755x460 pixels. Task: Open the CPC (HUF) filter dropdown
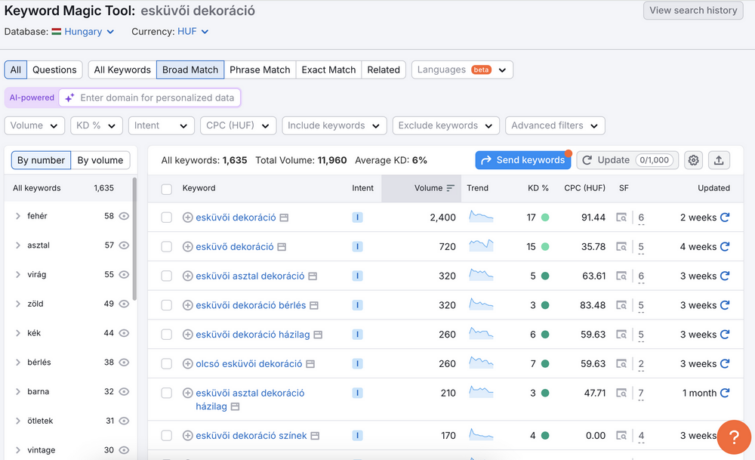click(x=238, y=126)
